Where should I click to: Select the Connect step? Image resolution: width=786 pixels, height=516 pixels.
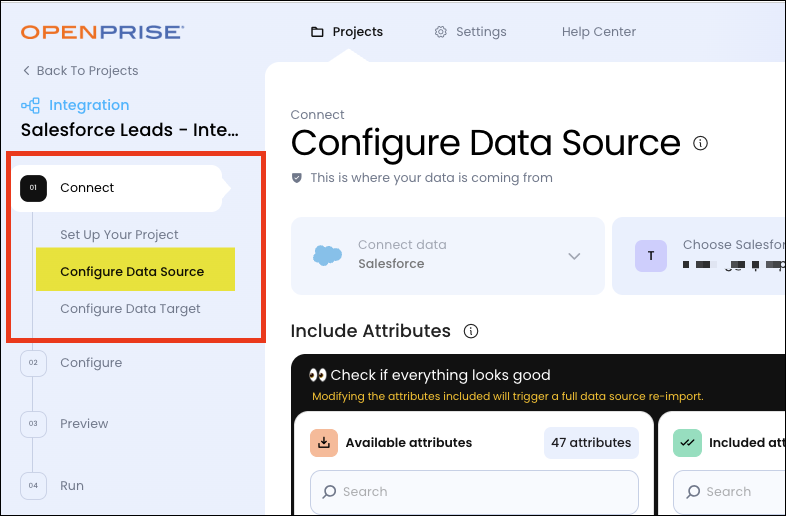116,188
